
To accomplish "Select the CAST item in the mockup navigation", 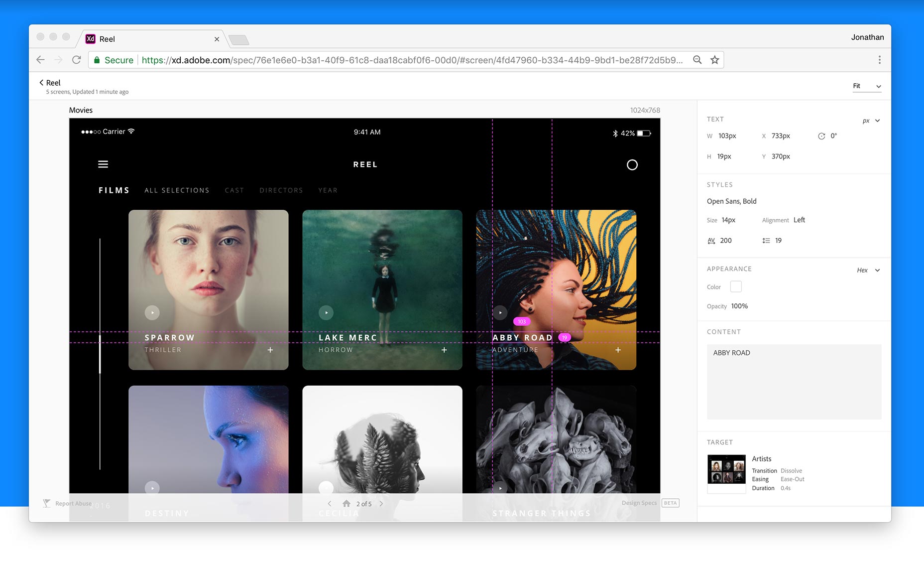I will click(234, 190).
